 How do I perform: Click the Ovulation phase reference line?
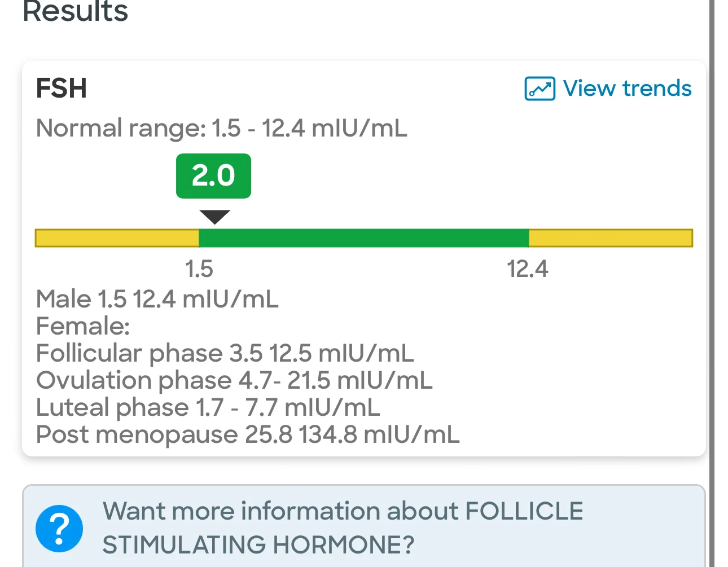pos(234,380)
